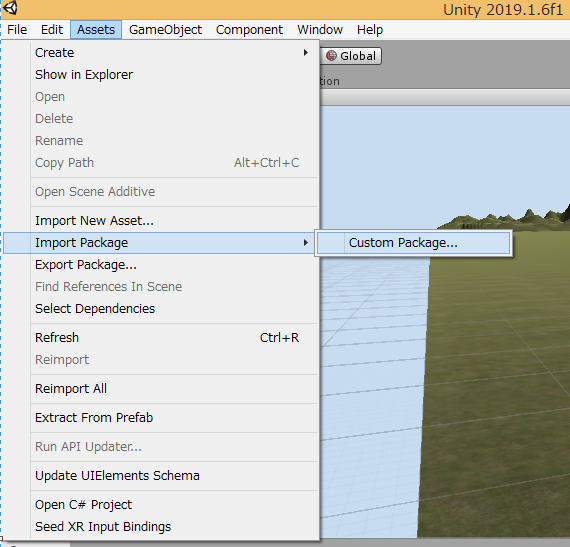570x547 pixels.
Task: Select Import New Asset...
Action: point(160,221)
